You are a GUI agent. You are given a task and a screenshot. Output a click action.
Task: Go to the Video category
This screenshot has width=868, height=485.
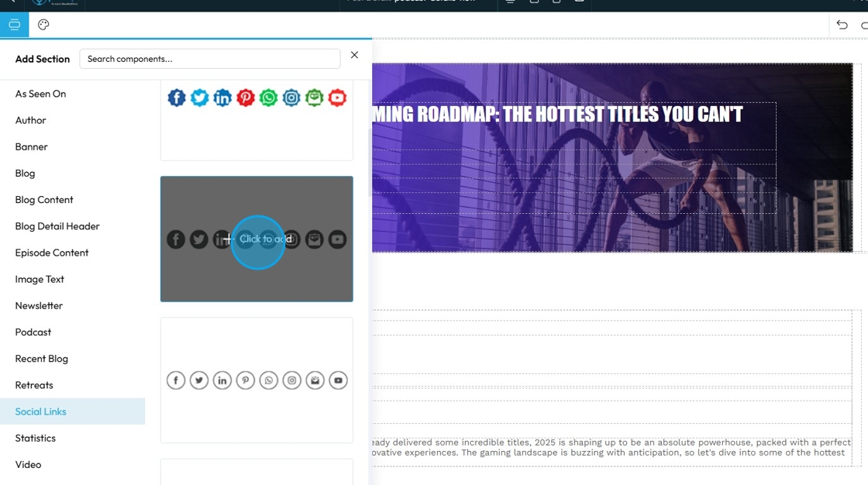click(x=28, y=465)
